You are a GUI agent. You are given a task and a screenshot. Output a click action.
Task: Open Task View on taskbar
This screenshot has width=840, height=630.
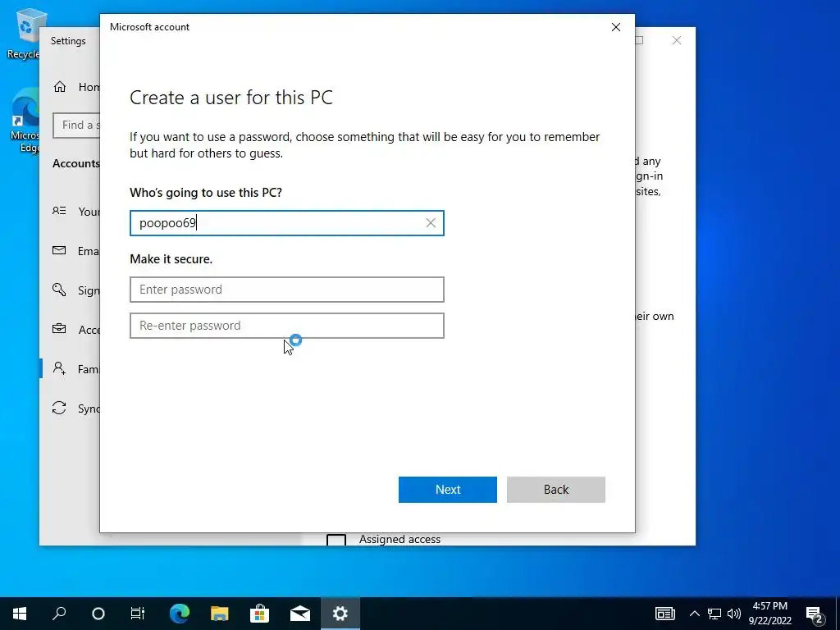click(138, 614)
